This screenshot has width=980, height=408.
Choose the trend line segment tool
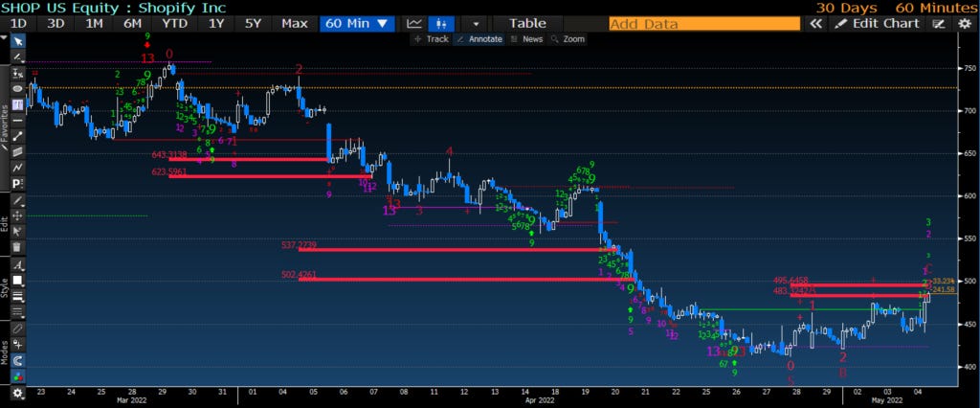coord(18,135)
